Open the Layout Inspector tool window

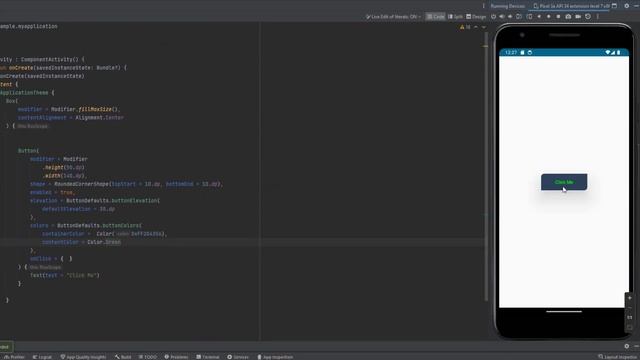pyautogui.click(x=618, y=357)
